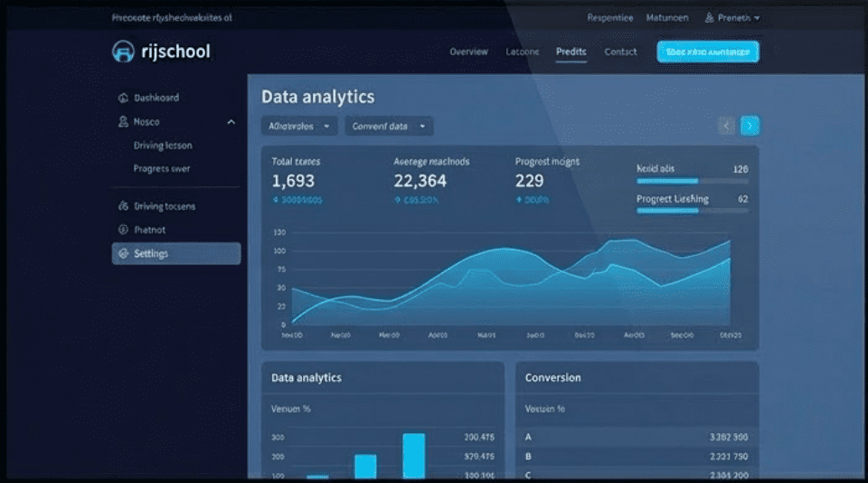Click the Dashboard icon in sidebar
Screen dimensions: 868x483
point(122,98)
